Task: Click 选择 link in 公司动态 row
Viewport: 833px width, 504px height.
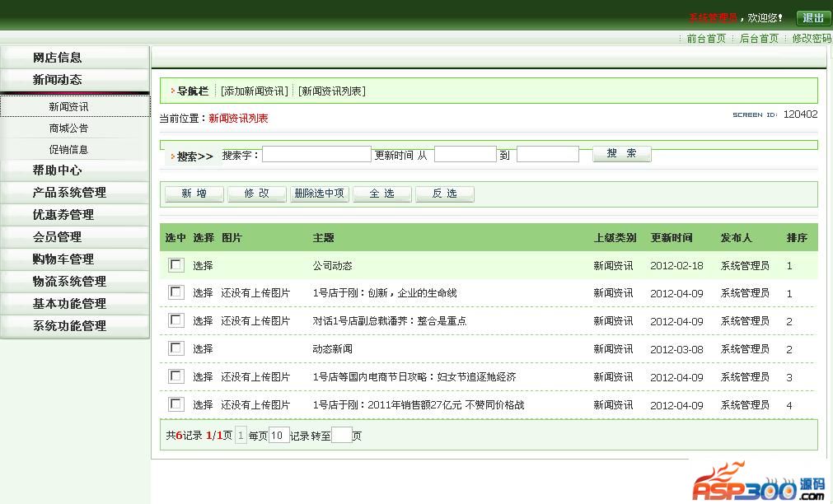Action: coord(203,266)
